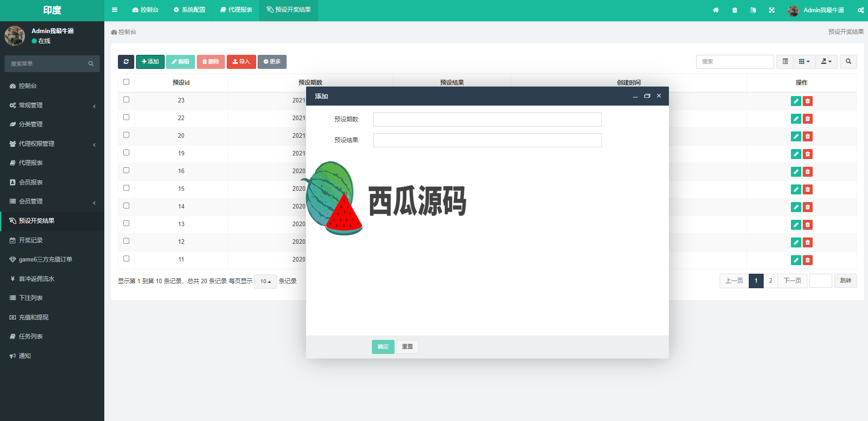Screen dimensions: 868x421
Task: Expand 会员管理 sidebar menu
Action: click(52, 201)
